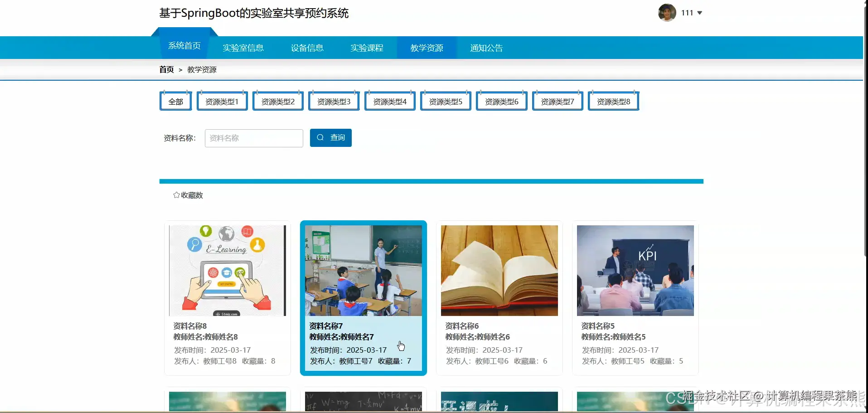
Task: Open the dropdown arrow beside the avatar
Action: (700, 13)
